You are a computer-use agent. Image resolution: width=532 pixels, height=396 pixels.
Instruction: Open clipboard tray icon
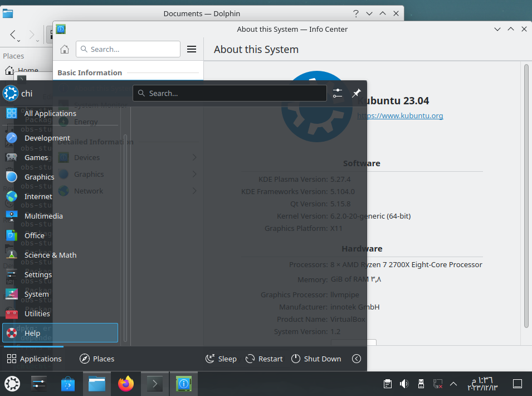pyautogui.click(x=388, y=384)
